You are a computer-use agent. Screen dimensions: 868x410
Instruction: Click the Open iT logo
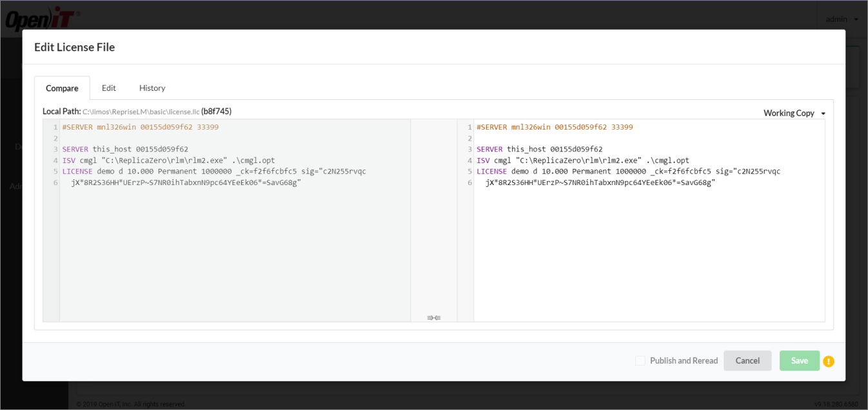(x=43, y=20)
